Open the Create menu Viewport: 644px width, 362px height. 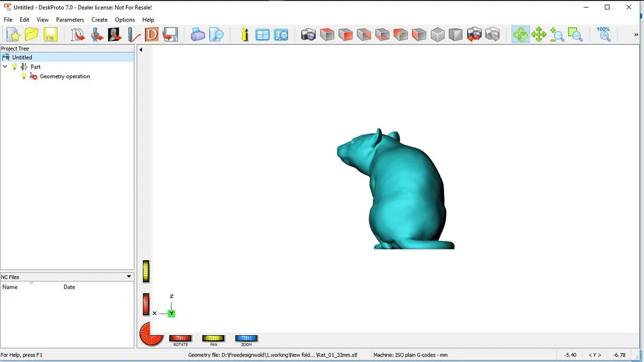click(99, 20)
